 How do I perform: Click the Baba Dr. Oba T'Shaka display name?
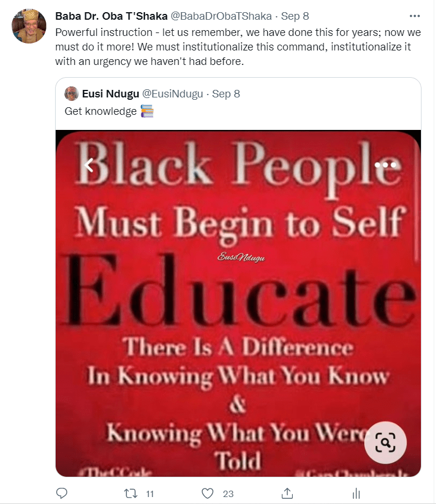[111, 16]
